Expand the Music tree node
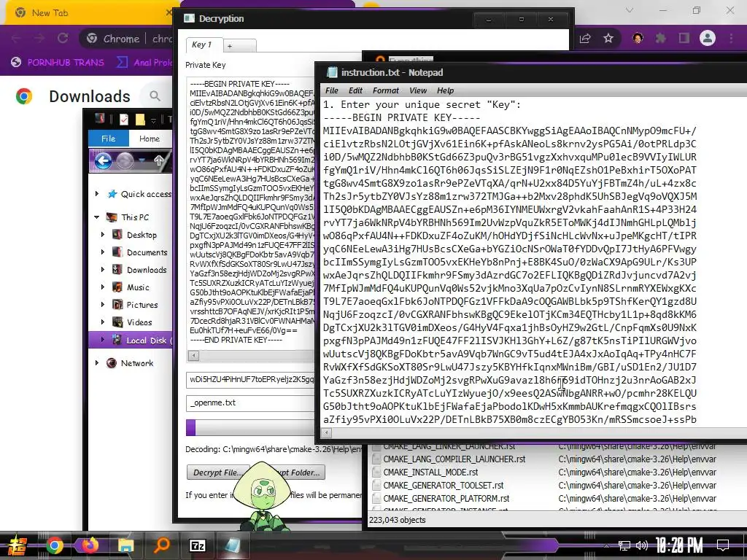 coord(103,287)
